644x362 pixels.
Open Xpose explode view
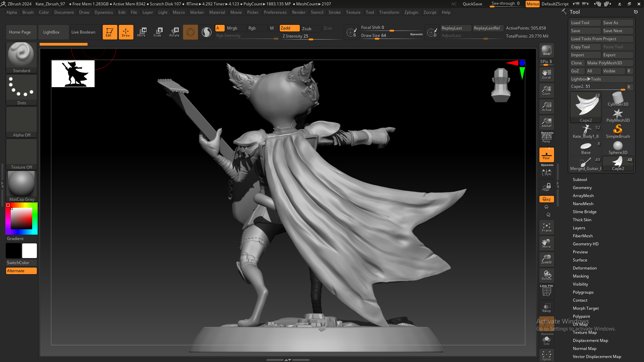coord(546,356)
